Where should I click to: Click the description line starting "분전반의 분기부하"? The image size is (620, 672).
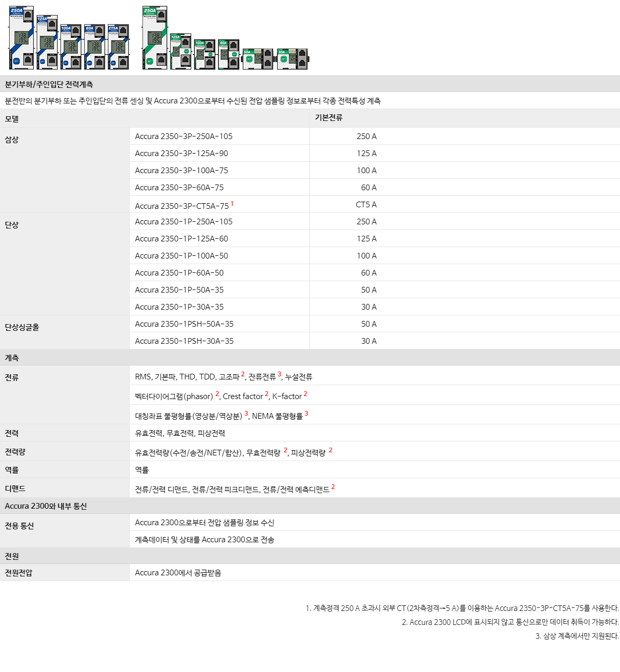(x=193, y=101)
